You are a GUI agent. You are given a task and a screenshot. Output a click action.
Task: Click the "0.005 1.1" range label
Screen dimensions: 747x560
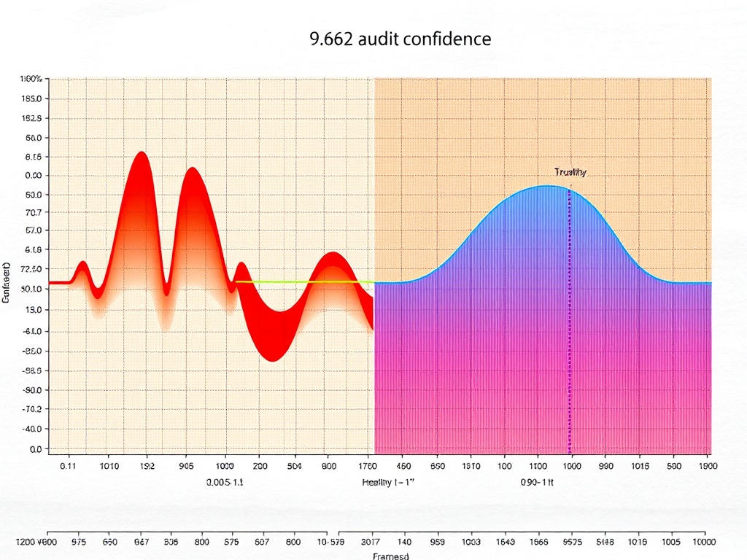point(225,483)
